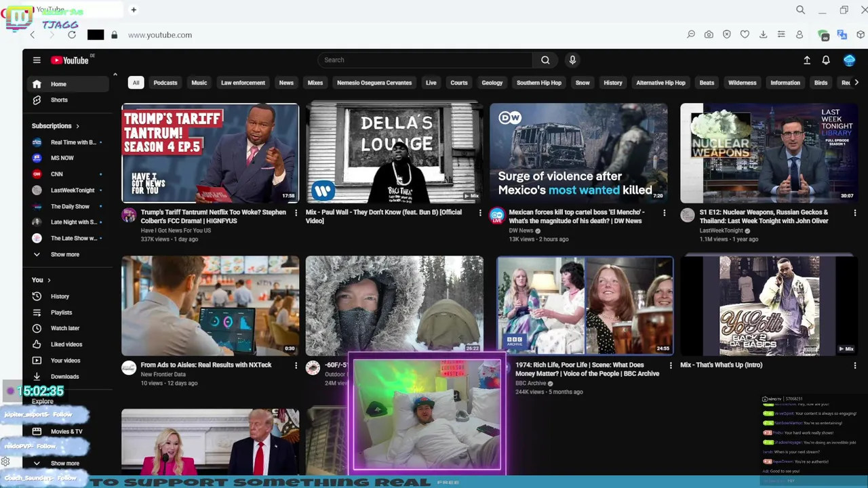Open the YouTube hamburger guide menu
This screenshot has width=868, height=488.
[x=37, y=60]
